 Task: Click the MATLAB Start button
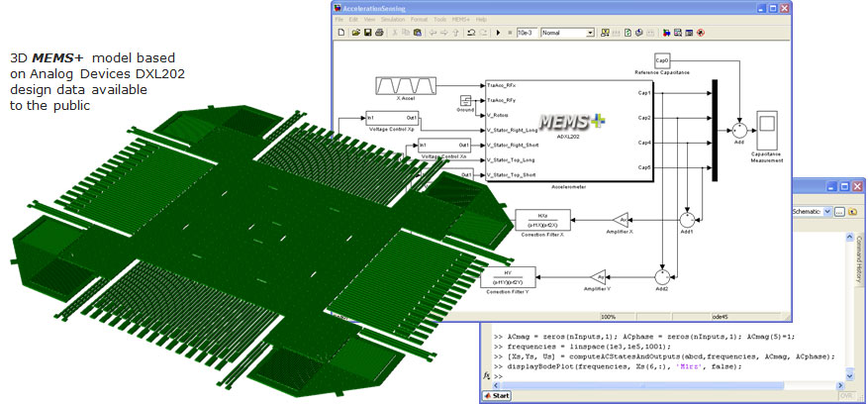(497, 396)
